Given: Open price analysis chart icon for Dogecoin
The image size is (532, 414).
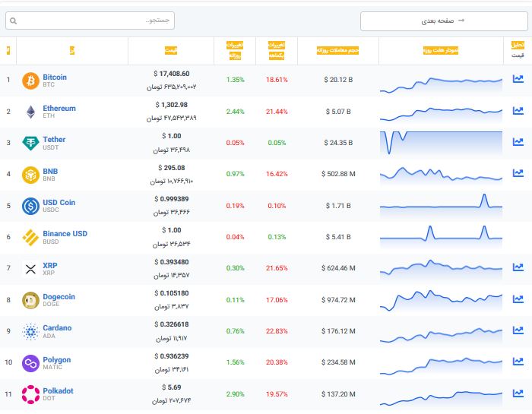Looking at the screenshot, I should (518, 299).
